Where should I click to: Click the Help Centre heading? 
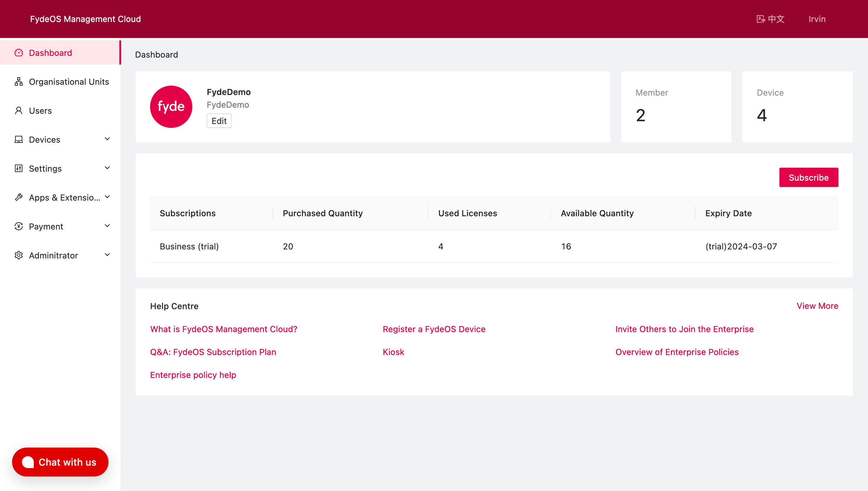pos(174,306)
